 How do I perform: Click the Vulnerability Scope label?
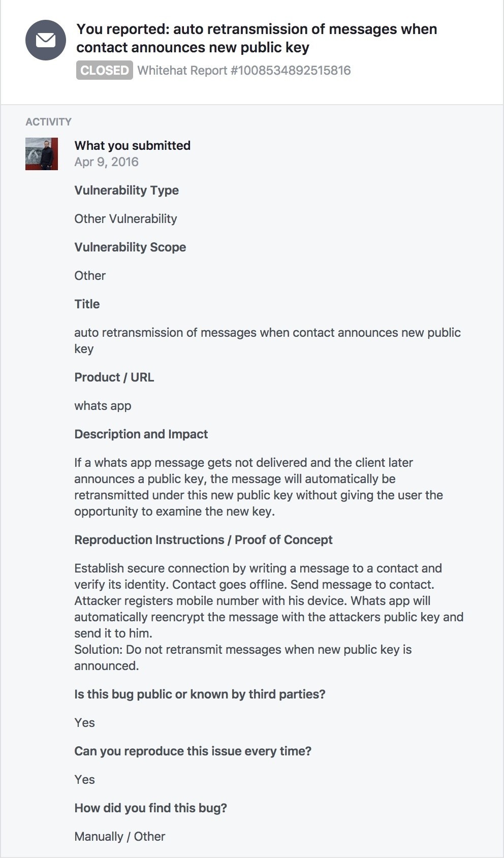[x=130, y=247]
